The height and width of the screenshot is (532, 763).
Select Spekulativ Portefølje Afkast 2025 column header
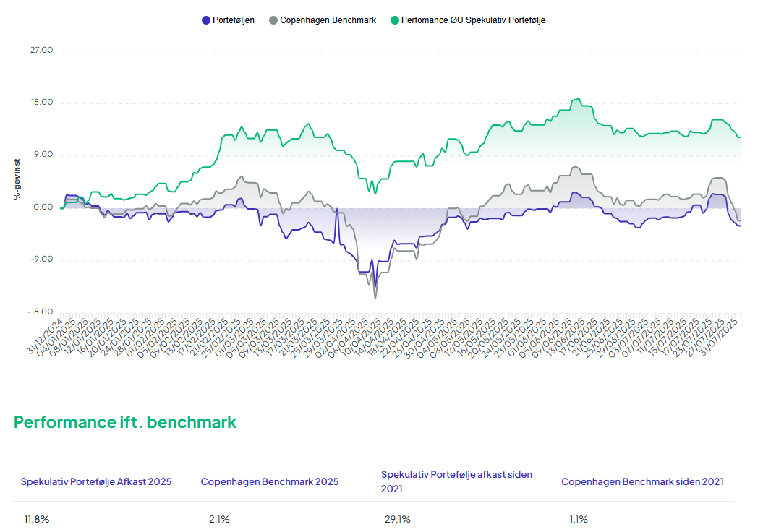coord(96,481)
